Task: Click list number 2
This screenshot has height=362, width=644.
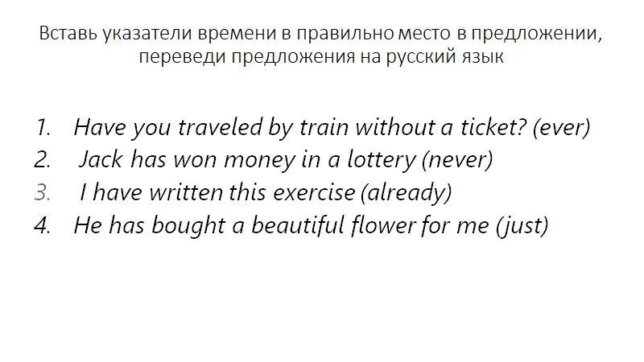Action: coord(43,160)
